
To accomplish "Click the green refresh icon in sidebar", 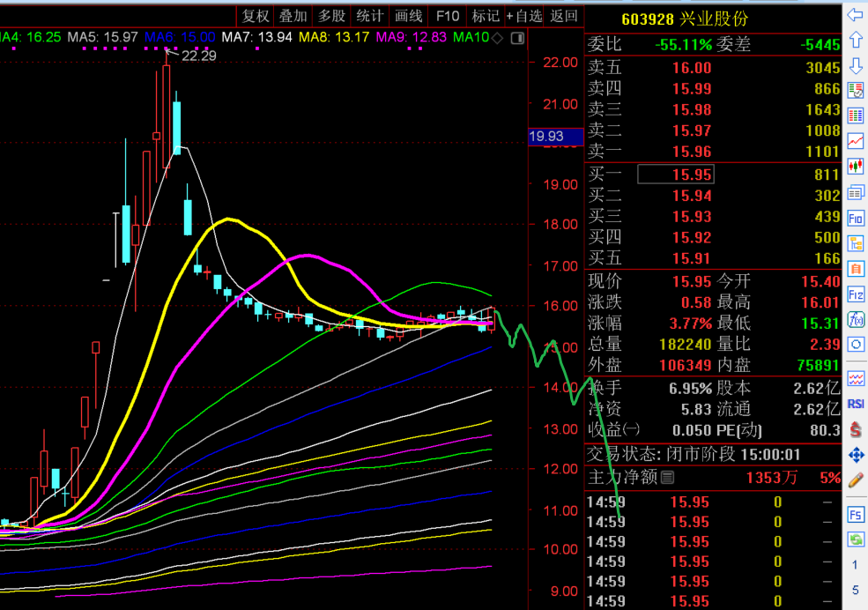I will (856, 539).
